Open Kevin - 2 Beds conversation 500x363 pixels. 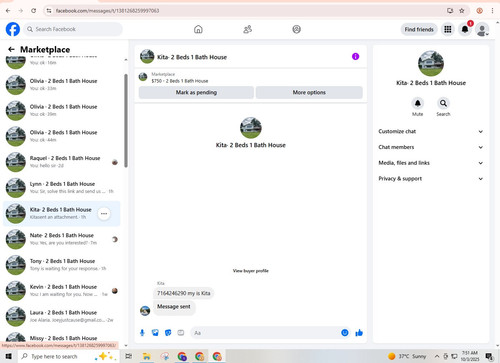coord(62,290)
